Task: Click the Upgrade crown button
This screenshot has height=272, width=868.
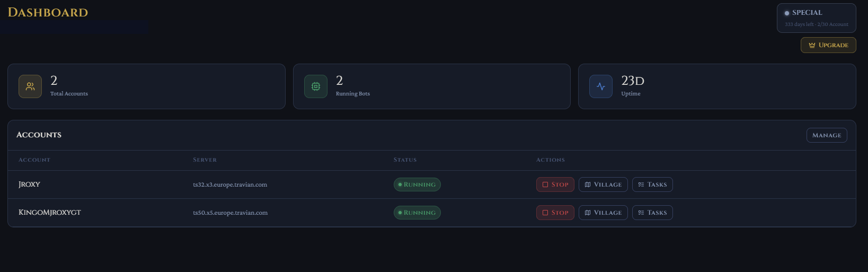Action: (x=828, y=45)
